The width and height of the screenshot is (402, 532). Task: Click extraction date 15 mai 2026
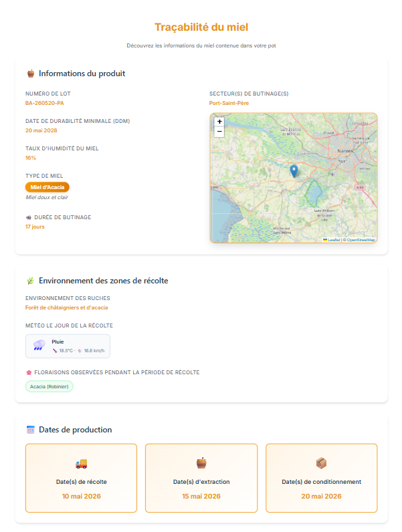tap(201, 497)
